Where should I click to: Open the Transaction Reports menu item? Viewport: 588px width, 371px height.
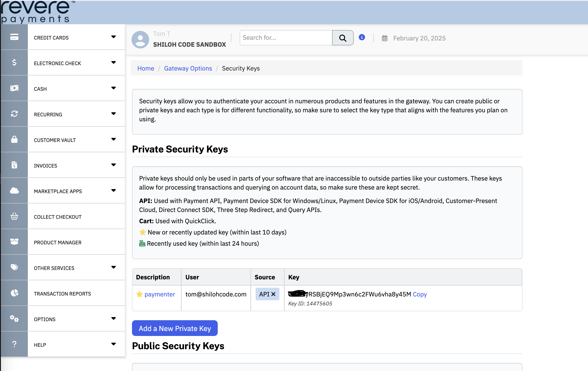coord(62,294)
